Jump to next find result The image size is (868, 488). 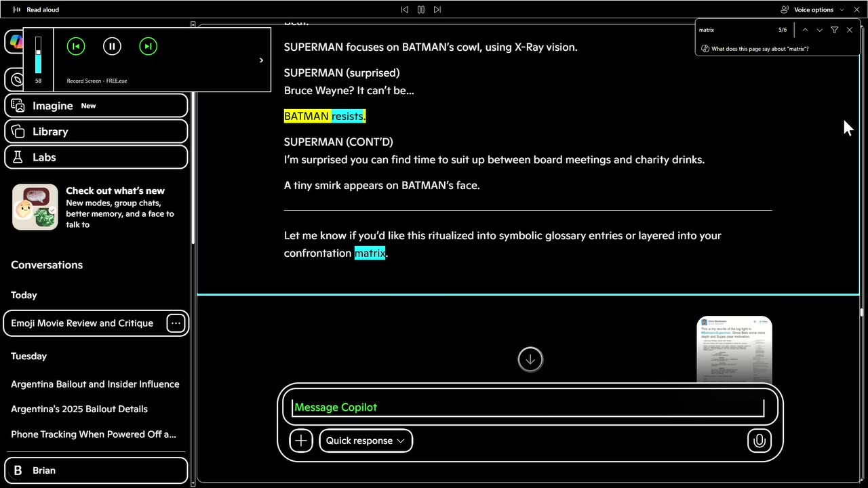[820, 30]
